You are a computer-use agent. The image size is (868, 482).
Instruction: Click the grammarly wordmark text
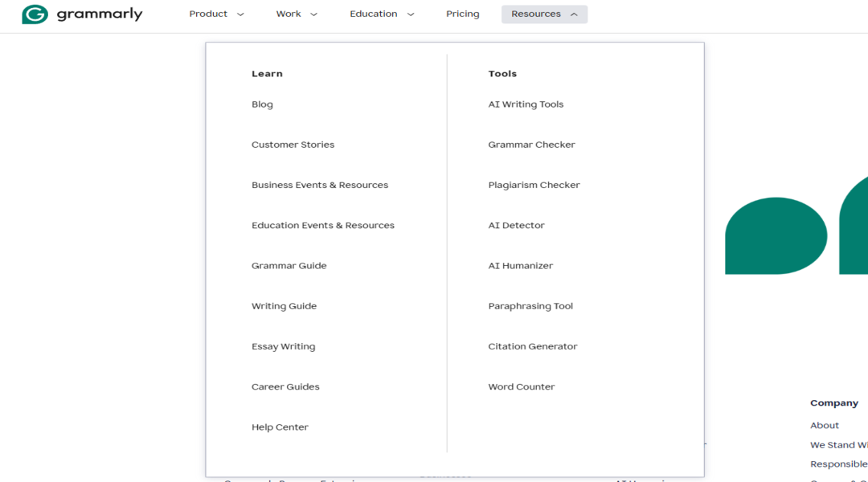pyautogui.click(x=100, y=14)
